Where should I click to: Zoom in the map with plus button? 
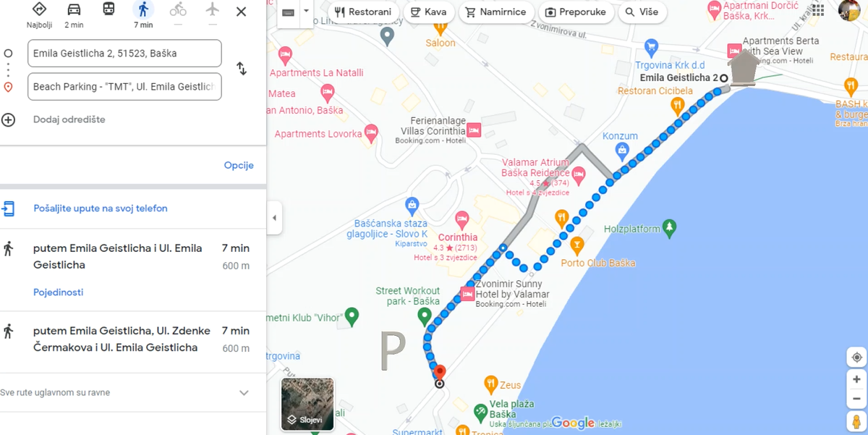[x=856, y=379]
